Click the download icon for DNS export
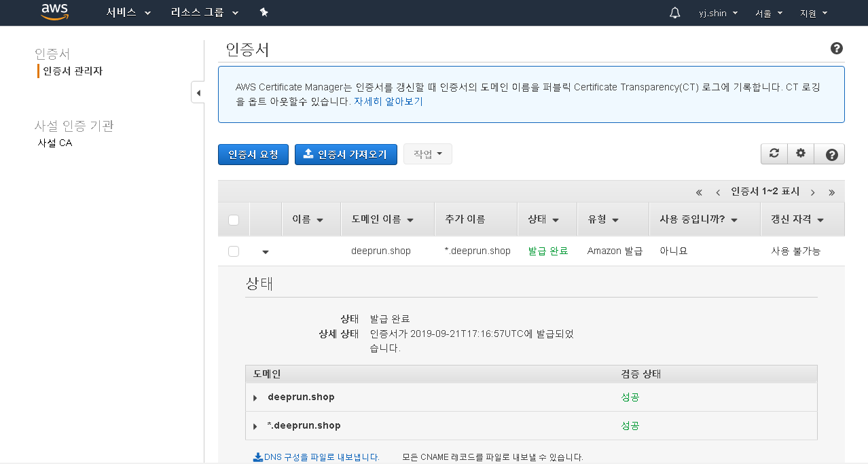 (257, 457)
